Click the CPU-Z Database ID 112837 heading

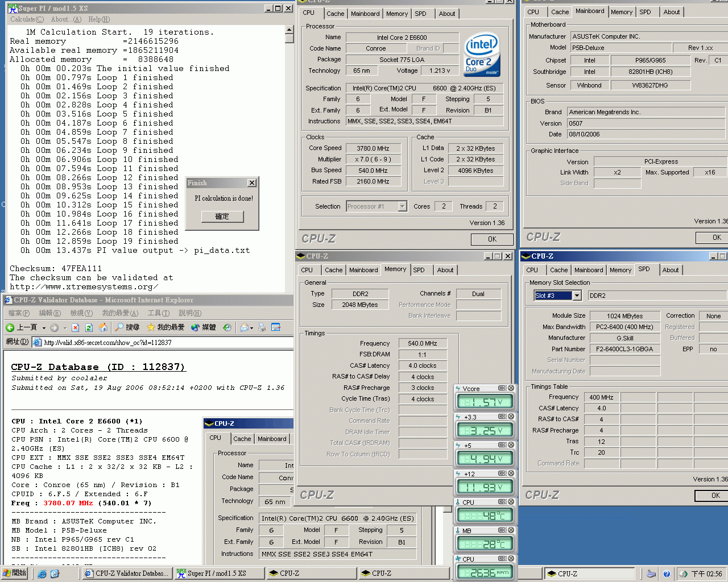pyautogui.click(x=98, y=367)
